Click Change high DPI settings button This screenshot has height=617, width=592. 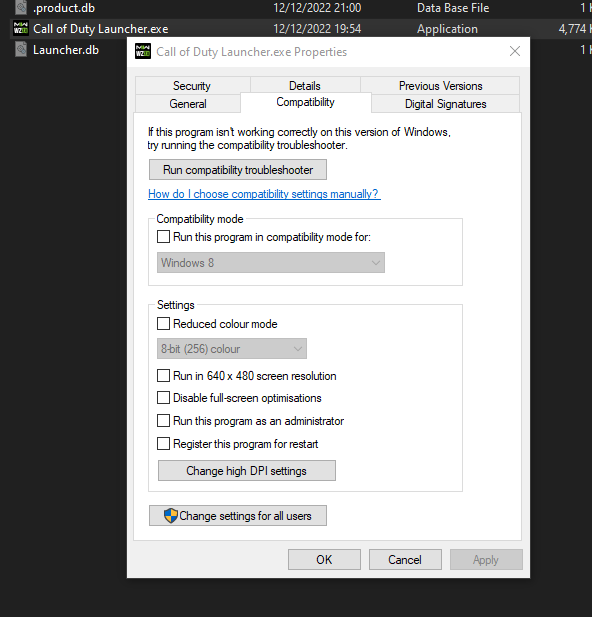click(247, 471)
